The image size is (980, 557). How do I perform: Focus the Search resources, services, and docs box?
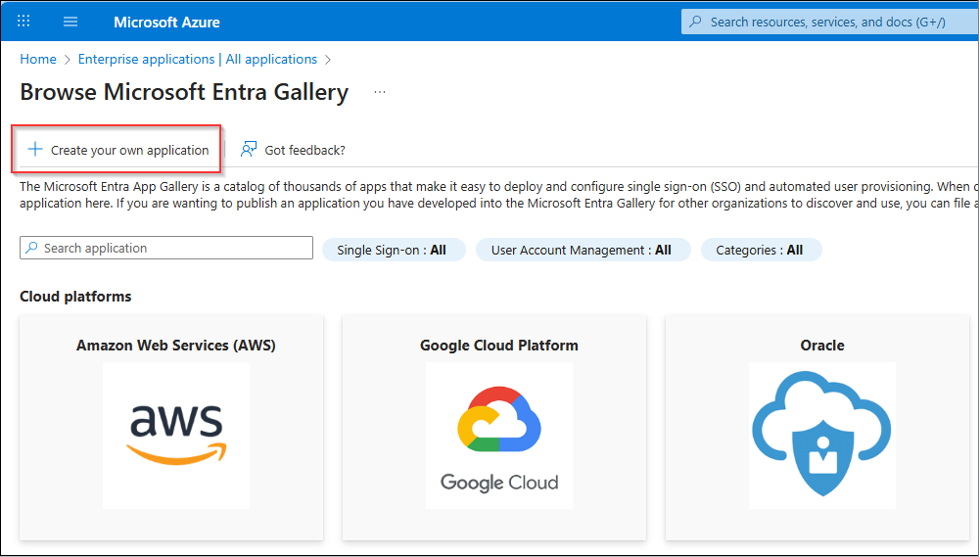(x=830, y=22)
